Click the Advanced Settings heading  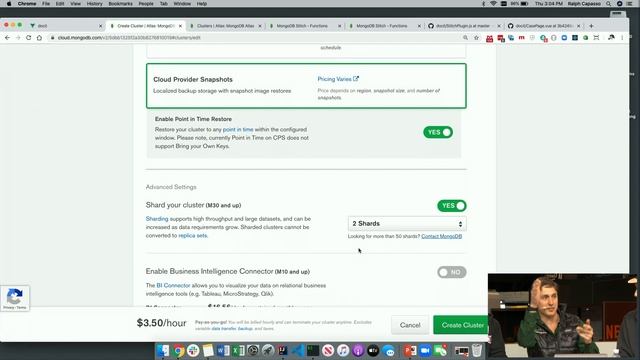click(x=171, y=187)
